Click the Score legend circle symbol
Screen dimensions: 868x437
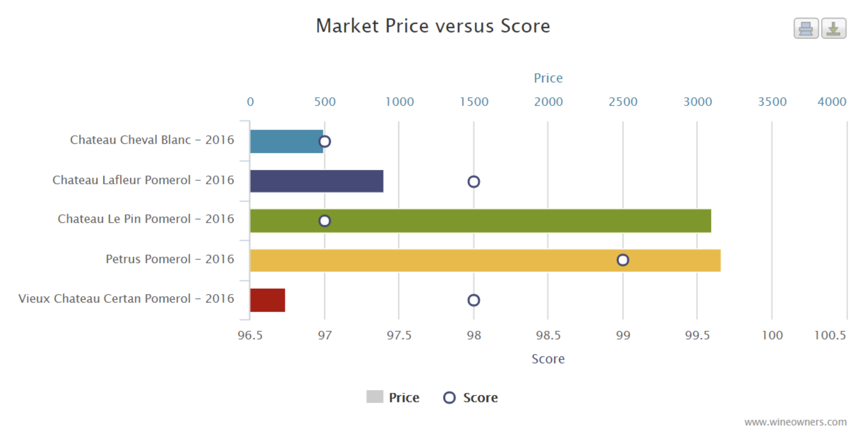point(450,397)
